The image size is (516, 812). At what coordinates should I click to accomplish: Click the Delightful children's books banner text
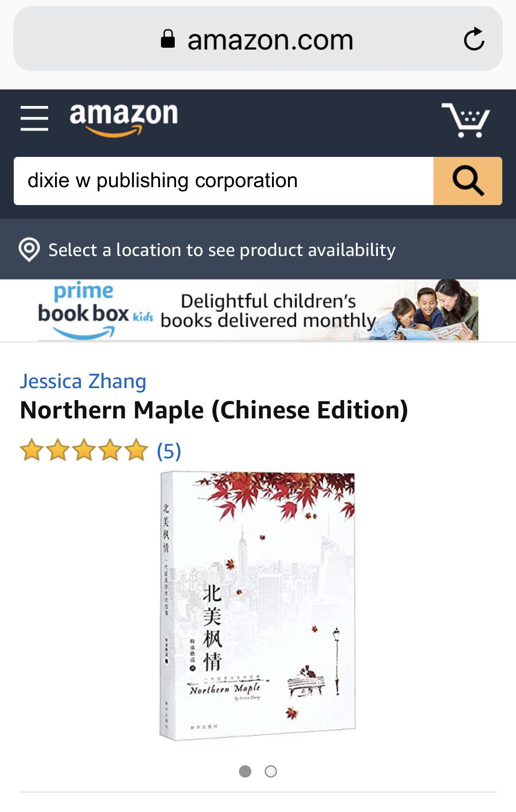click(268, 311)
